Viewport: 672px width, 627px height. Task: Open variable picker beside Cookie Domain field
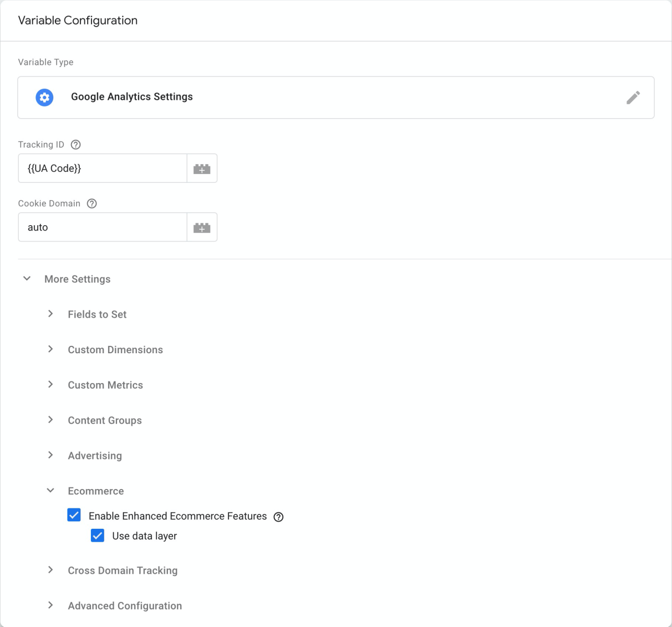pos(202,227)
